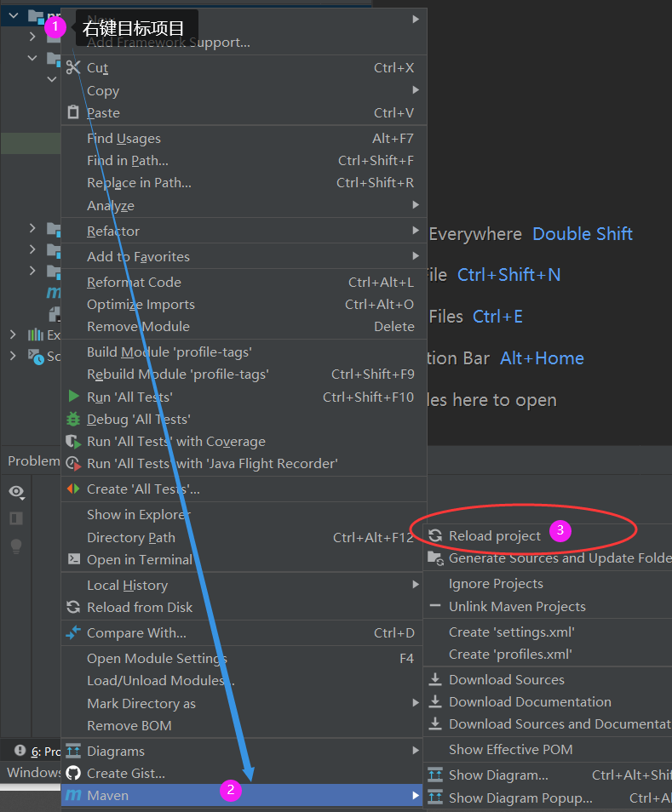Click the bug icon on Debug 'All Tests'

coord(74,420)
